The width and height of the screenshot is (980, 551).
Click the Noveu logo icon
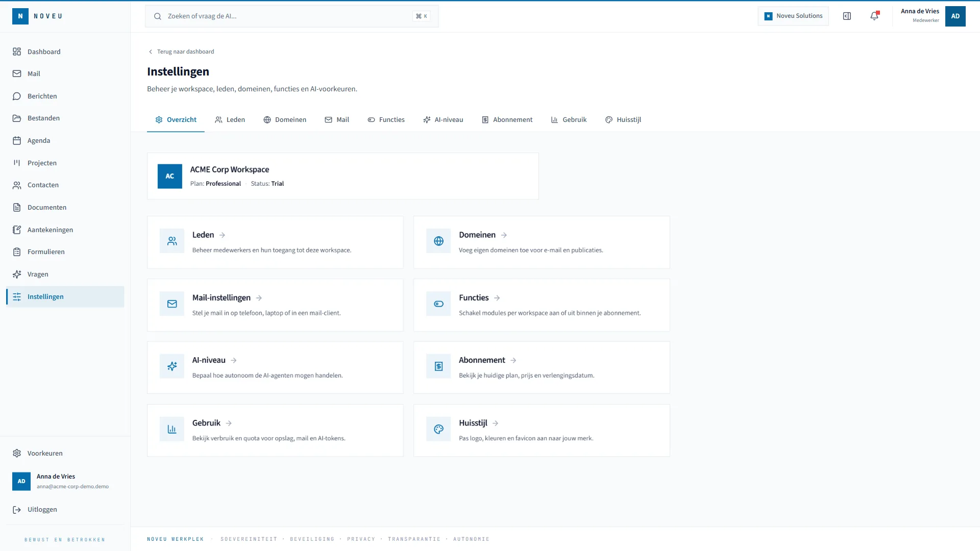point(20,16)
